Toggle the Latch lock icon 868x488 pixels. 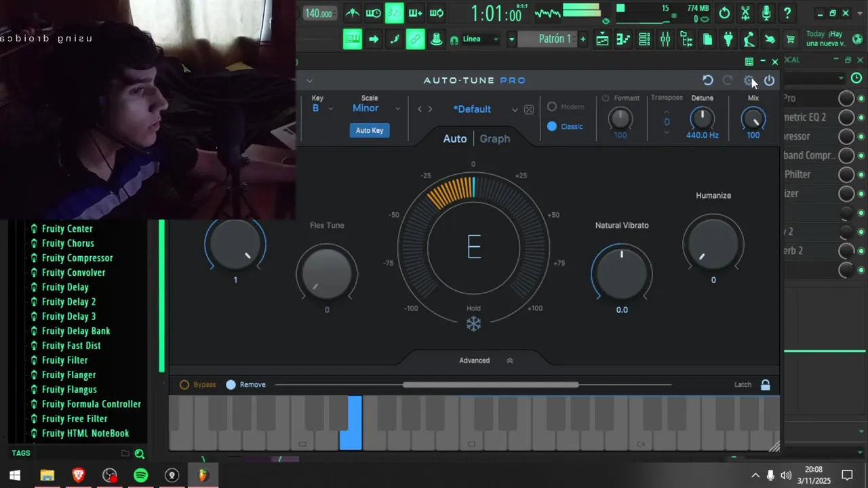click(x=765, y=385)
